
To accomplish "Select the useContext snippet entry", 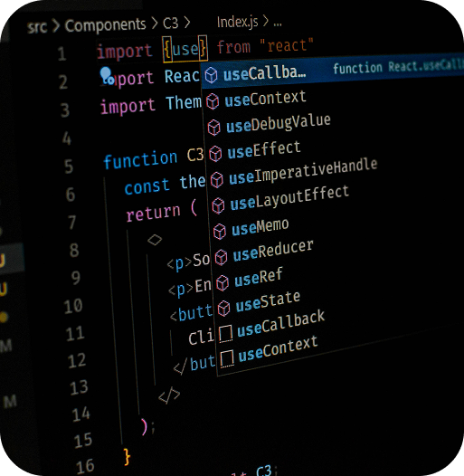I will point(278,349).
